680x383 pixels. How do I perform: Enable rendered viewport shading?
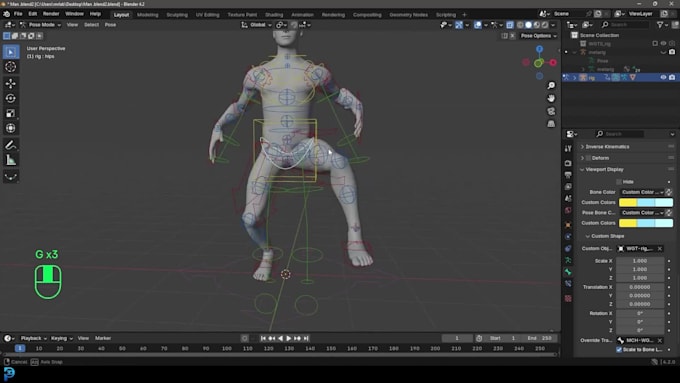545,25
